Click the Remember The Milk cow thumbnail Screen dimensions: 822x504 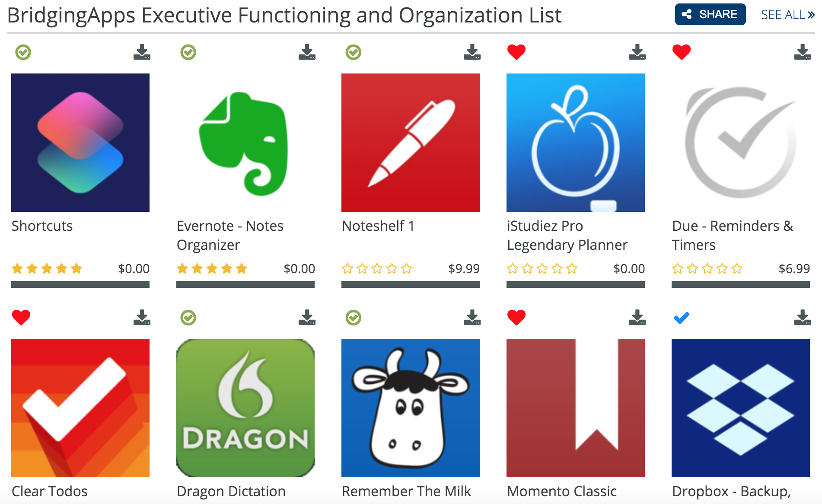[x=411, y=408]
